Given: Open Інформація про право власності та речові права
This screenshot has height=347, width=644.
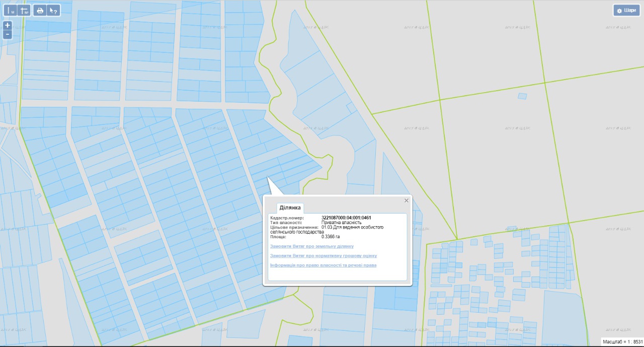Looking at the screenshot, I should click(x=324, y=265).
